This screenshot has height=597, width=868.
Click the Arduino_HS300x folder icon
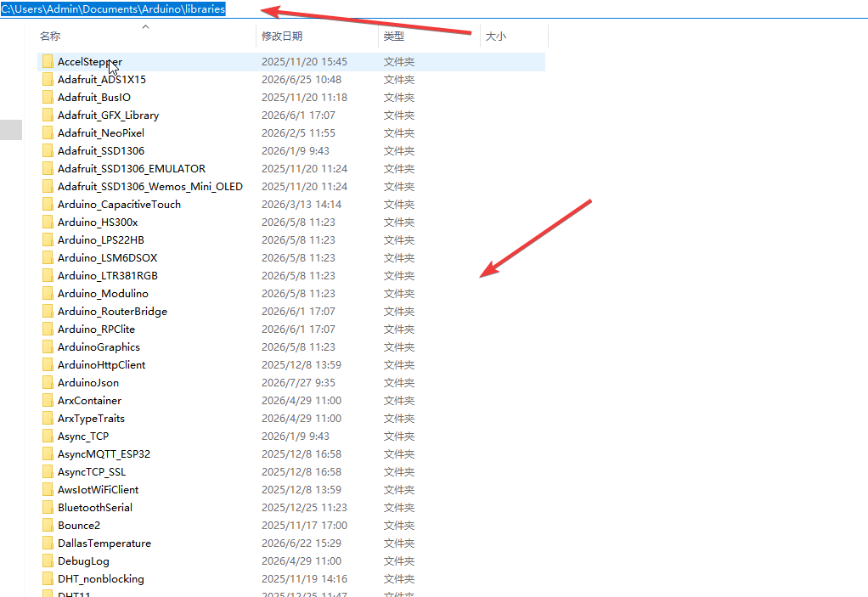pyautogui.click(x=48, y=222)
